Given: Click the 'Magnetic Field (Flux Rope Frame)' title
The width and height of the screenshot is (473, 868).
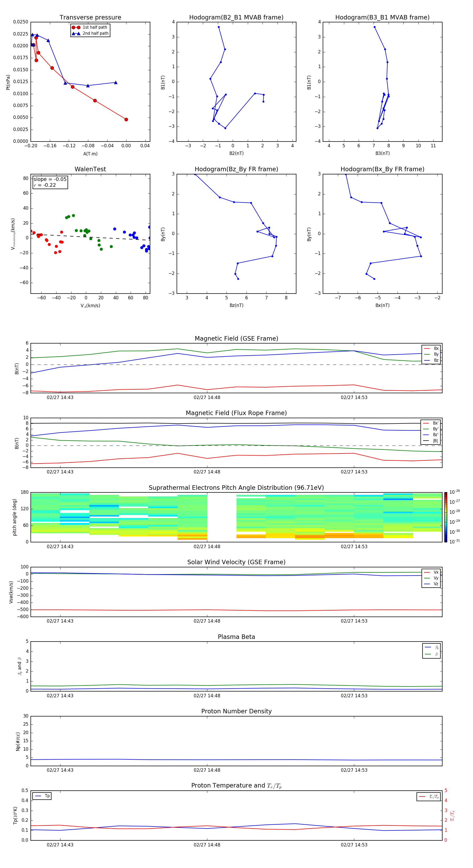Looking at the screenshot, I should point(236,413).
